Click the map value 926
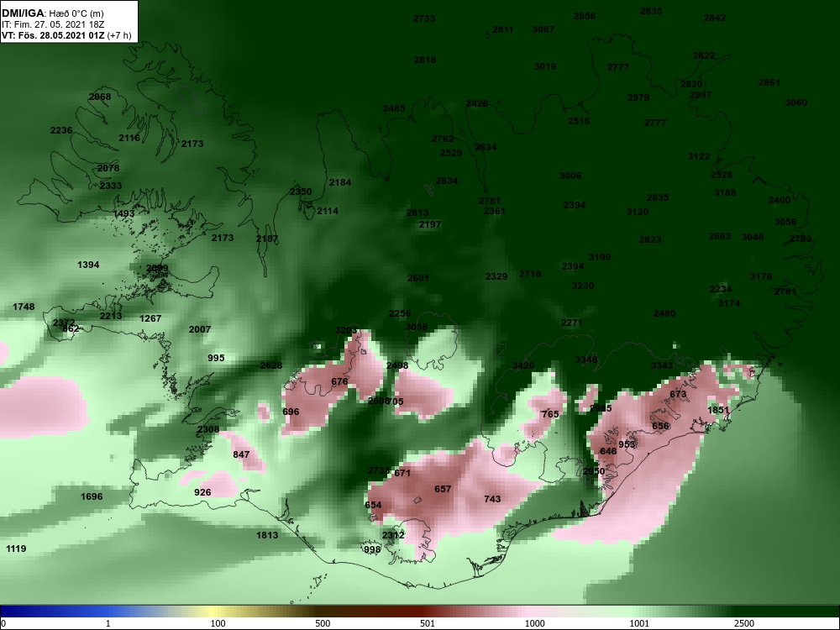 202,492
